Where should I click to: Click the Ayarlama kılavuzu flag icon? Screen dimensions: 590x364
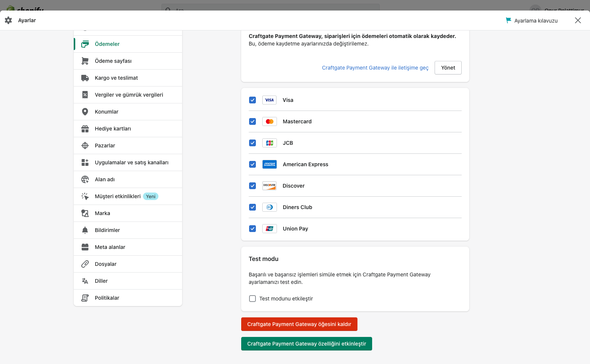click(x=508, y=20)
